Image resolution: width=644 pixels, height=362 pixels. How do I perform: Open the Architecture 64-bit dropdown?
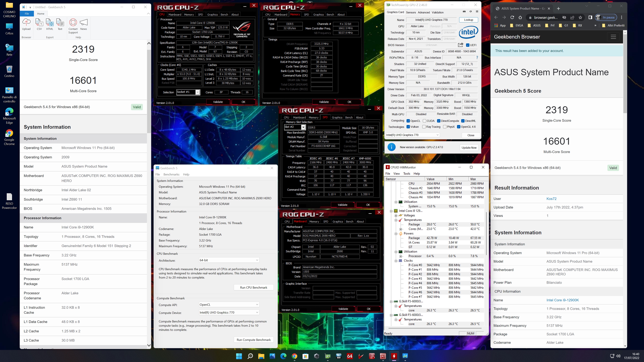229,260
